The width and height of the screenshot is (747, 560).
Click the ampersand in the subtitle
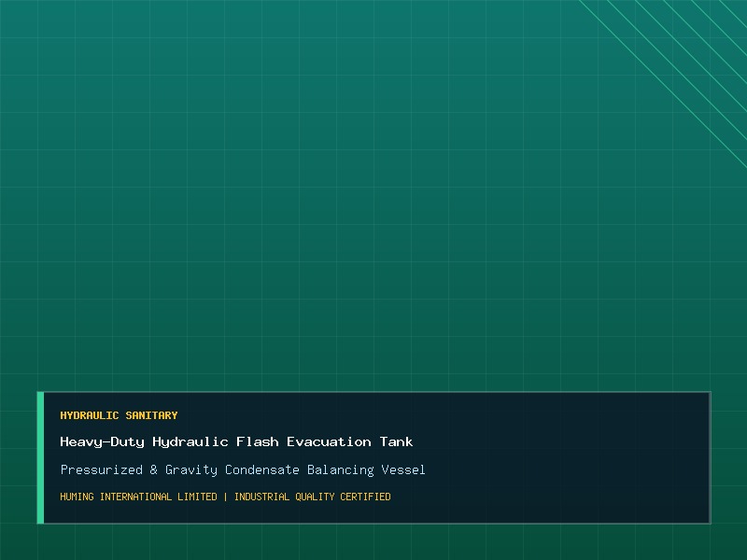[154, 470]
